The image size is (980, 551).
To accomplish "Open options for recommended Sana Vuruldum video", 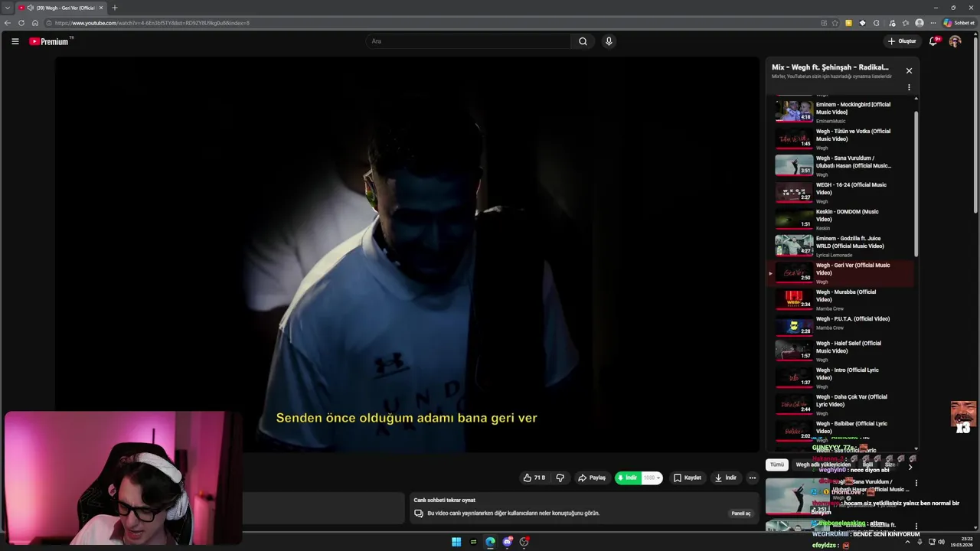I will click(916, 483).
